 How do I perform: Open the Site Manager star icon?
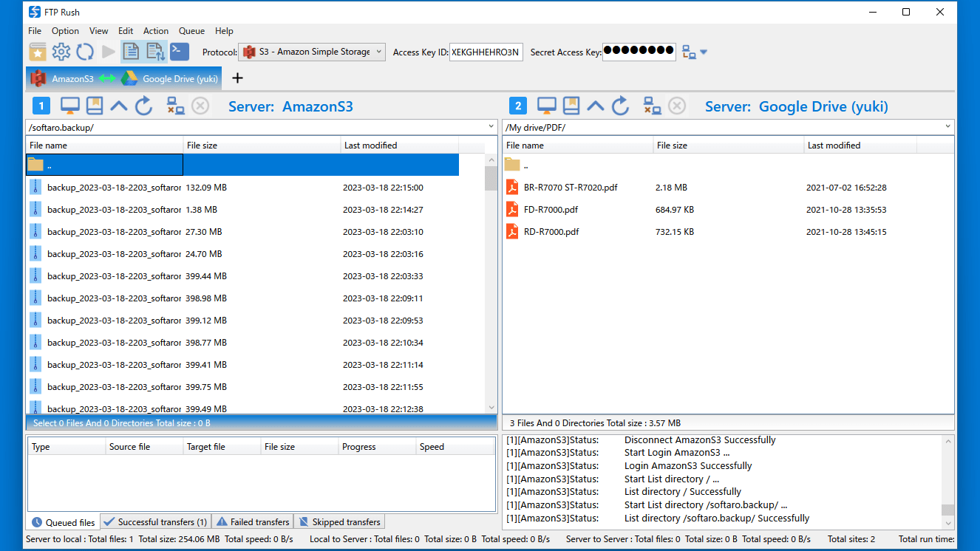pos(38,52)
